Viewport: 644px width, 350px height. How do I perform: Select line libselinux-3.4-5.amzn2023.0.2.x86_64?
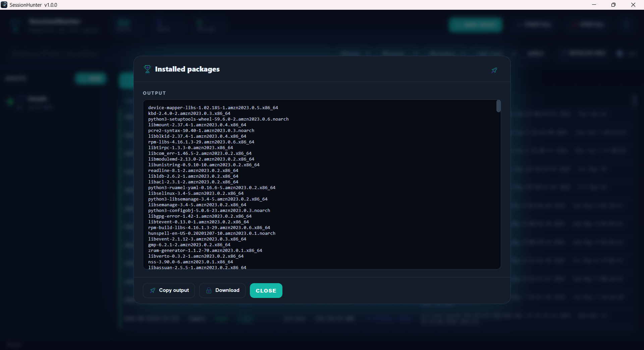(x=196, y=193)
